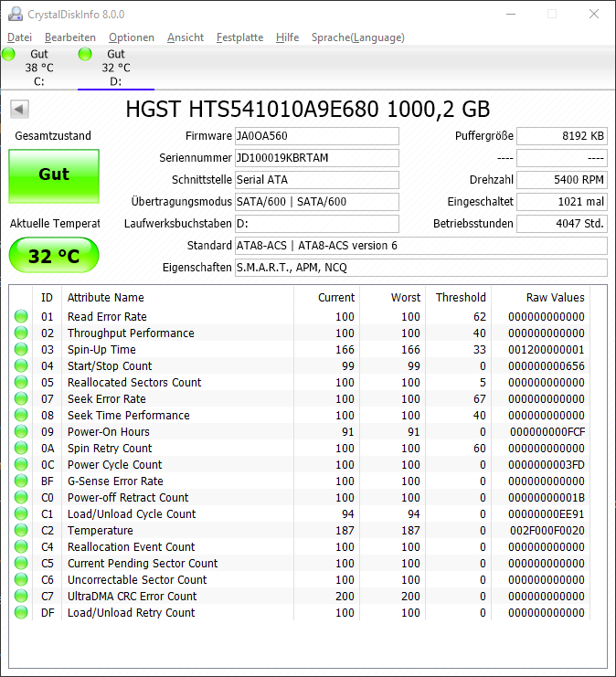Click the status icon for Power-off Retract Count
The height and width of the screenshot is (677, 616).
(21, 497)
